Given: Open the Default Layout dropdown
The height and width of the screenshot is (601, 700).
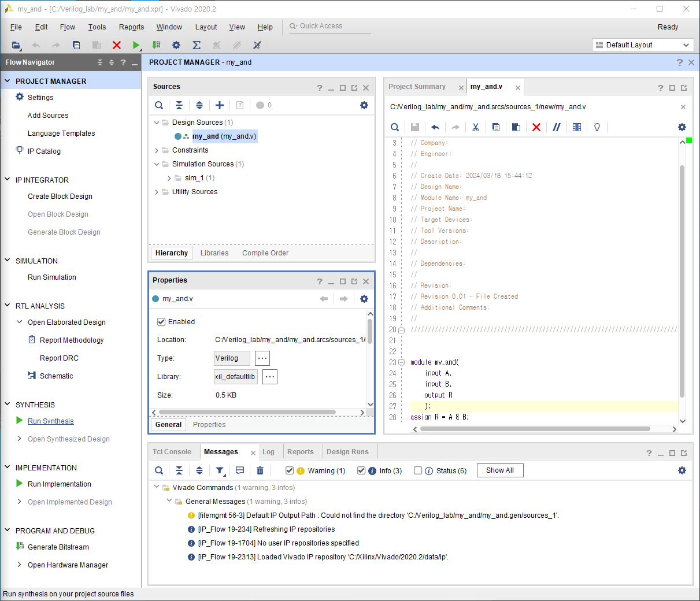Looking at the screenshot, I should click(642, 45).
